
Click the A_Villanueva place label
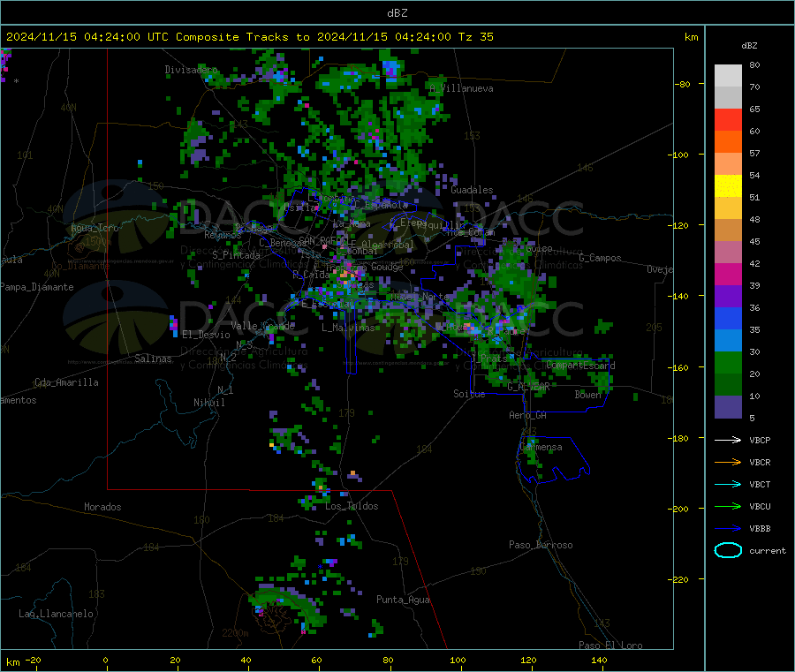click(461, 88)
